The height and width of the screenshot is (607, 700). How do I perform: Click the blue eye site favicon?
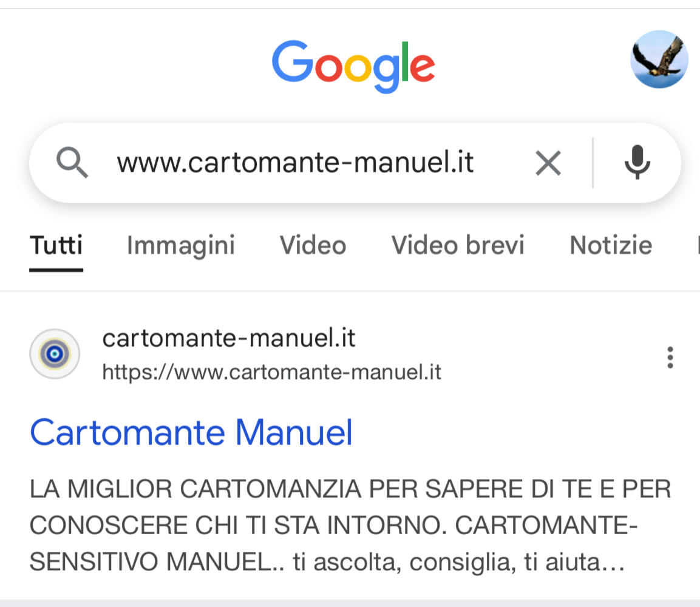pyautogui.click(x=55, y=354)
